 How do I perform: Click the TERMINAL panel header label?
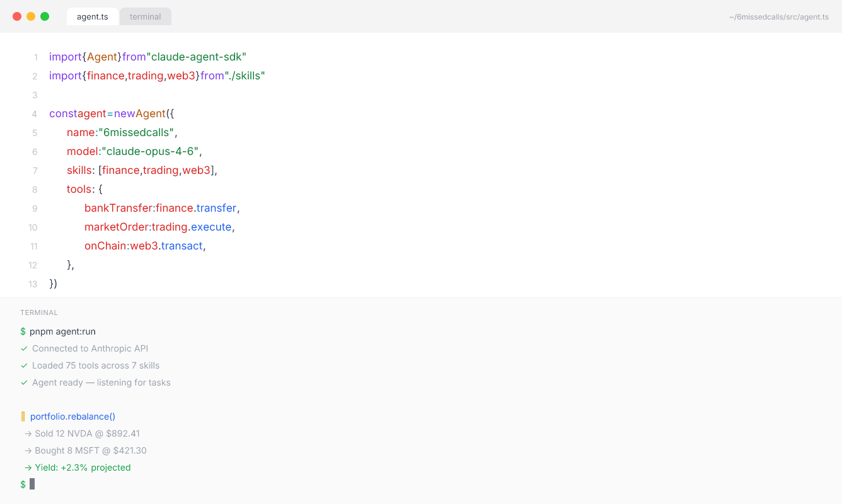pos(39,312)
